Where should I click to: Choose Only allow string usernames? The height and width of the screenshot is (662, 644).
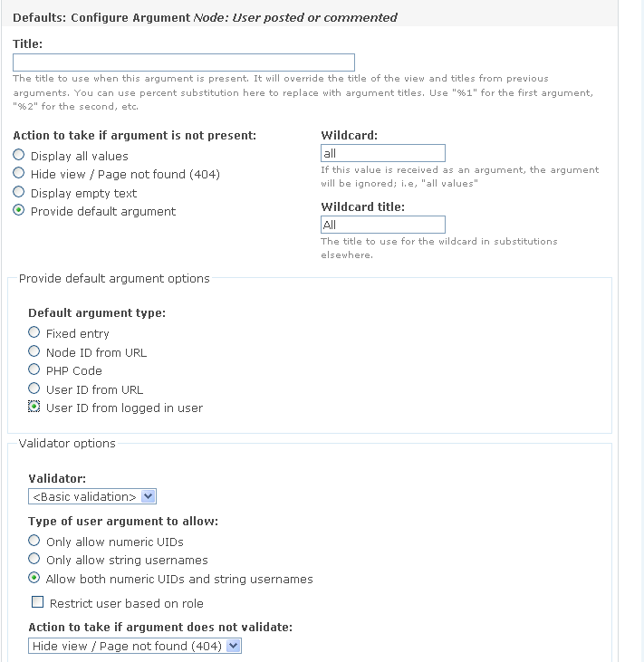pos(34,560)
